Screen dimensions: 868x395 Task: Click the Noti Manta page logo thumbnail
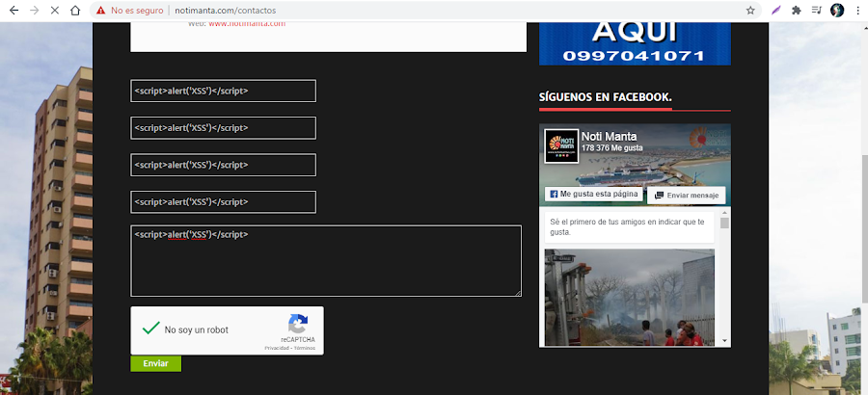click(561, 146)
